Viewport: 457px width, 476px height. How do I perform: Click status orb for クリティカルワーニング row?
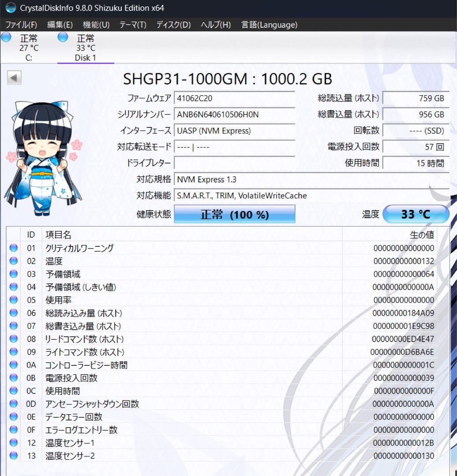click(x=13, y=248)
